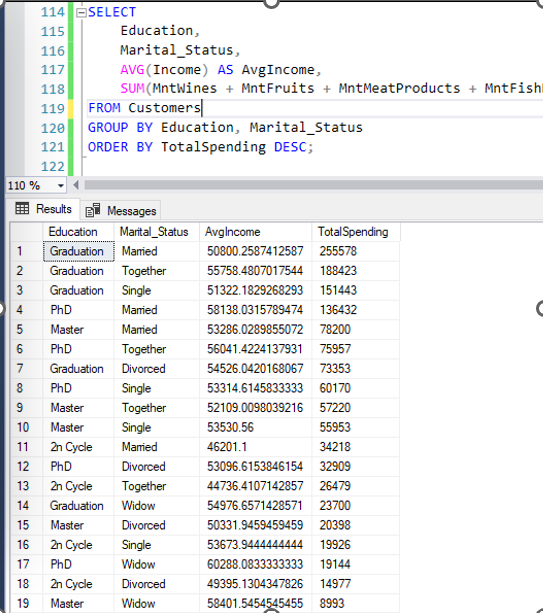Image resolution: width=543 pixels, height=613 pixels.
Task: Collapse the SELECT statement outline toggle
Action: (81, 13)
